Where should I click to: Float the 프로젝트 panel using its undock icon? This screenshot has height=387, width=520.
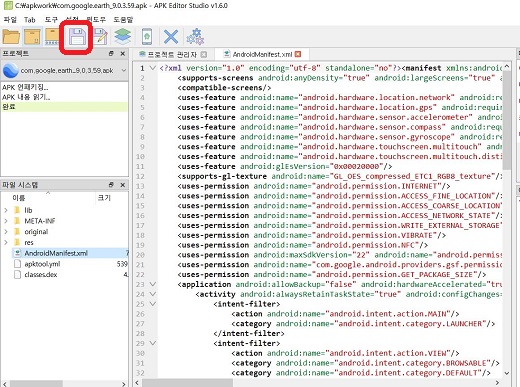[x=111, y=53]
